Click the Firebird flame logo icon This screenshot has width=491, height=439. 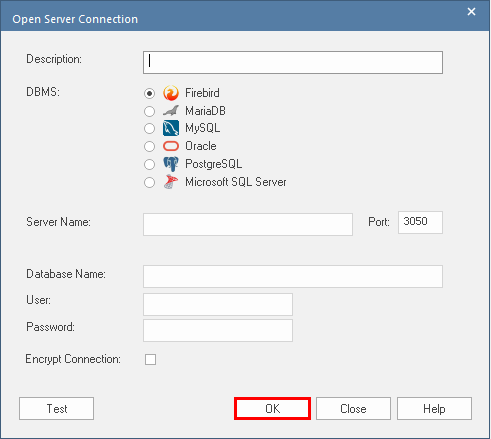pyautogui.click(x=171, y=93)
